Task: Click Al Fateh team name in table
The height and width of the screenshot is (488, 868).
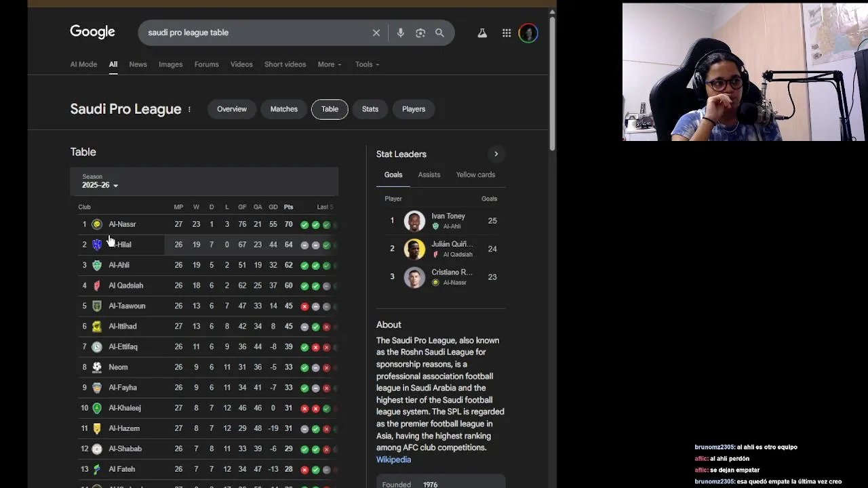Action: click(x=121, y=468)
